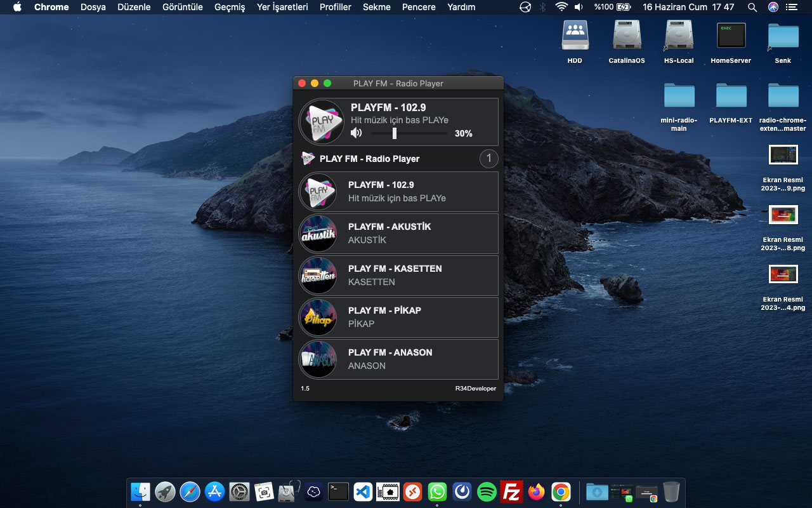
Task: Select the PLAYFM-EXT folder
Action: pyautogui.click(x=731, y=95)
